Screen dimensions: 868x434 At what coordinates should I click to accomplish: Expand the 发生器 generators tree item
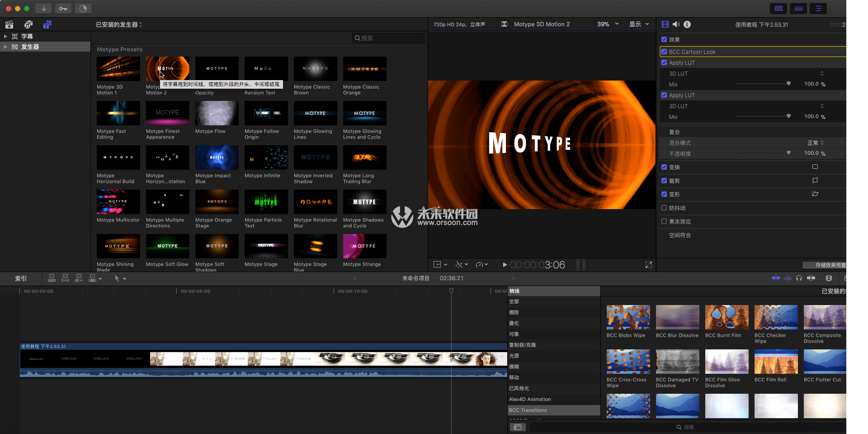coord(5,47)
